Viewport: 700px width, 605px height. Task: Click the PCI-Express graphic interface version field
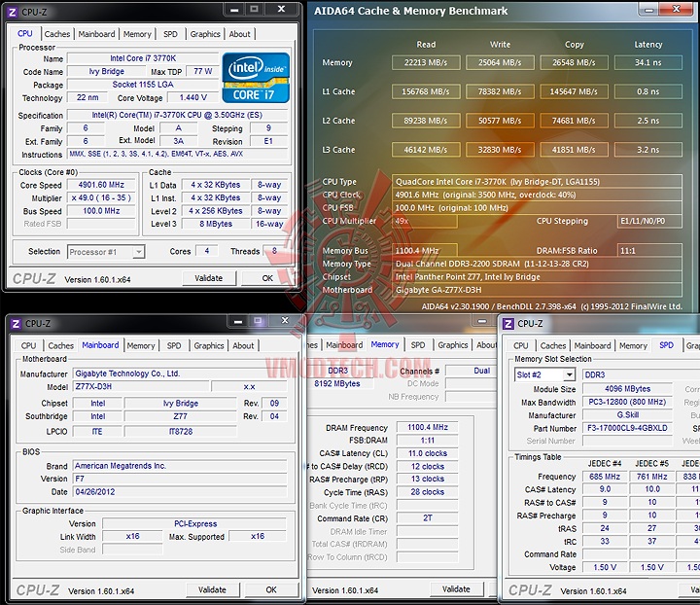pos(194,523)
